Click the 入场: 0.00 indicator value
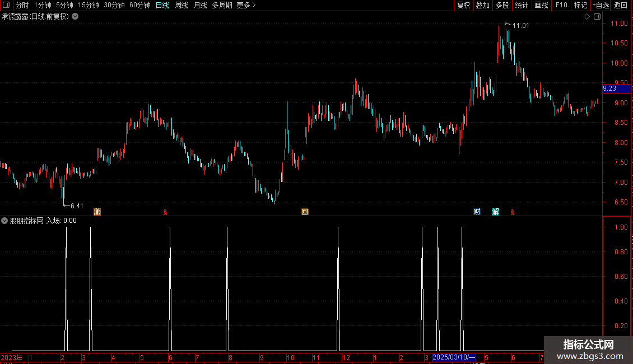The width and height of the screenshot is (633, 364). pyautogui.click(x=62, y=221)
